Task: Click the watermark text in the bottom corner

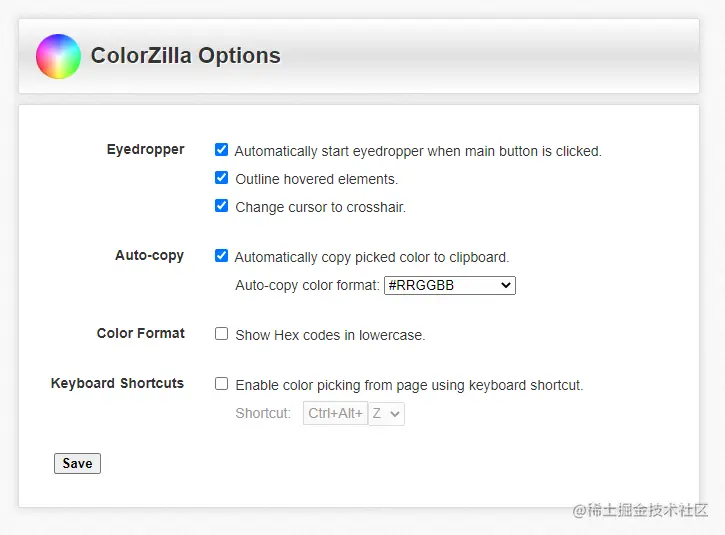Action: [640, 511]
